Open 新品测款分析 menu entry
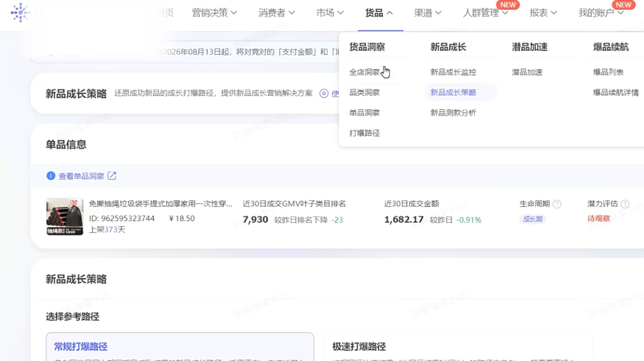Screen dimensions: 644x361 click(453, 113)
